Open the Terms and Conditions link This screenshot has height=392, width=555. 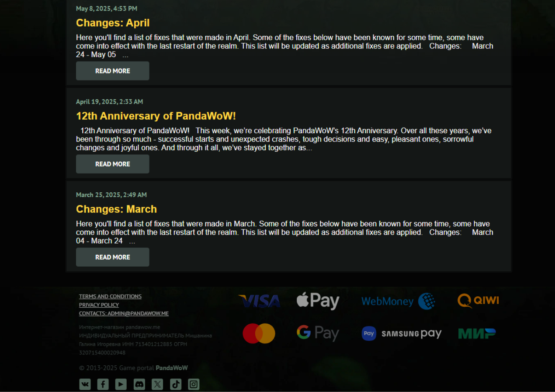tap(110, 296)
